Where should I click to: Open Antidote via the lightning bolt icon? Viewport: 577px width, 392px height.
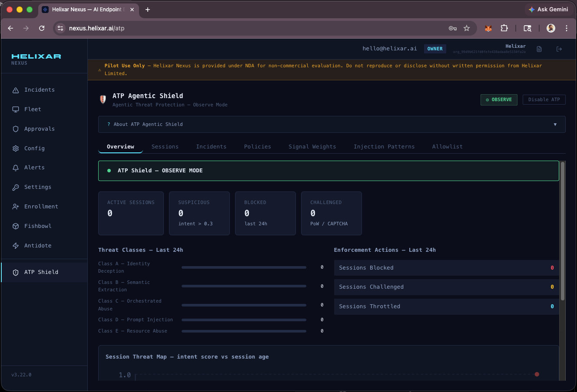coord(16,246)
